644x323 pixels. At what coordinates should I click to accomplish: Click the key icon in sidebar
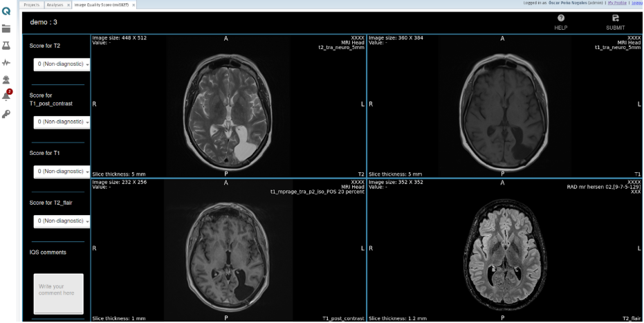coord(6,113)
